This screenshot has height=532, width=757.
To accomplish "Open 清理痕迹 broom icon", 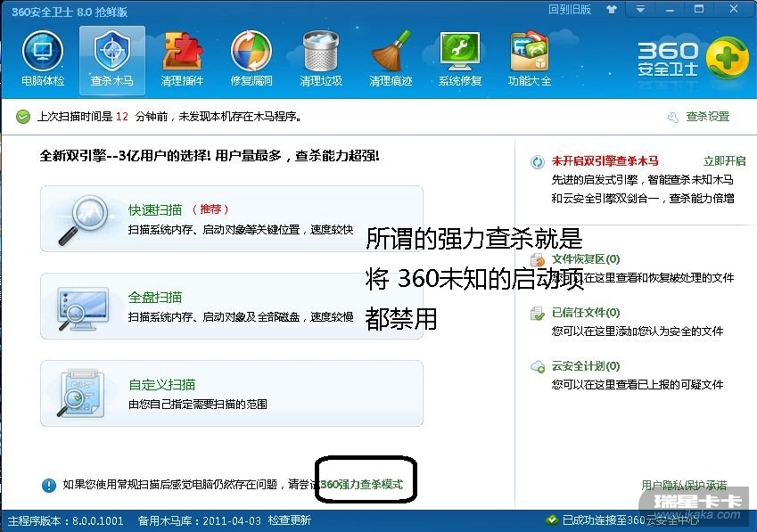I will (x=391, y=59).
